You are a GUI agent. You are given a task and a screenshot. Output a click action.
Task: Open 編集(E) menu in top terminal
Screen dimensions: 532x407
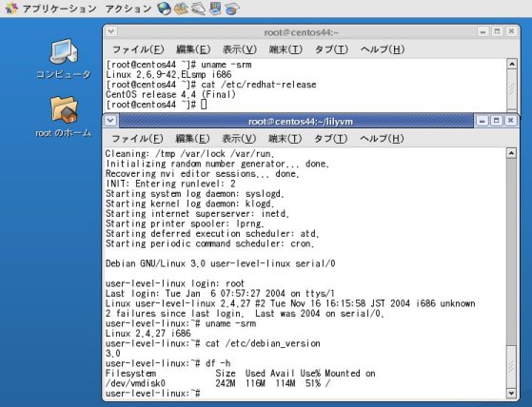pyautogui.click(x=193, y=49)
